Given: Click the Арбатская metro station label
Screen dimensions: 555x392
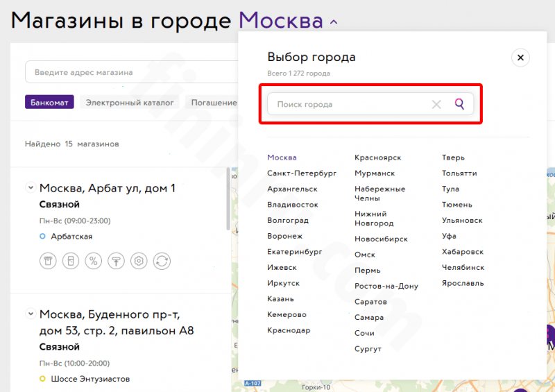Looking at the screenshot, I should click(71, 236).
